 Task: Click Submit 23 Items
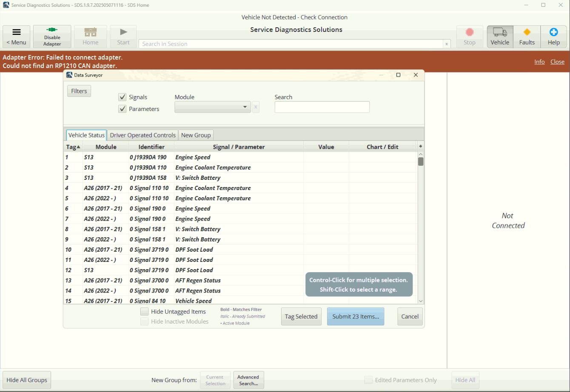pos(355,316)
